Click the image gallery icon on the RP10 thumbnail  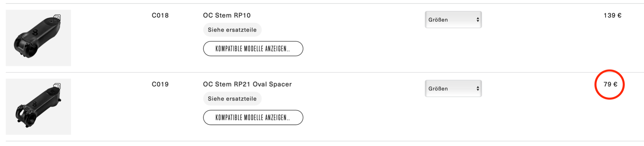point(57,18)
